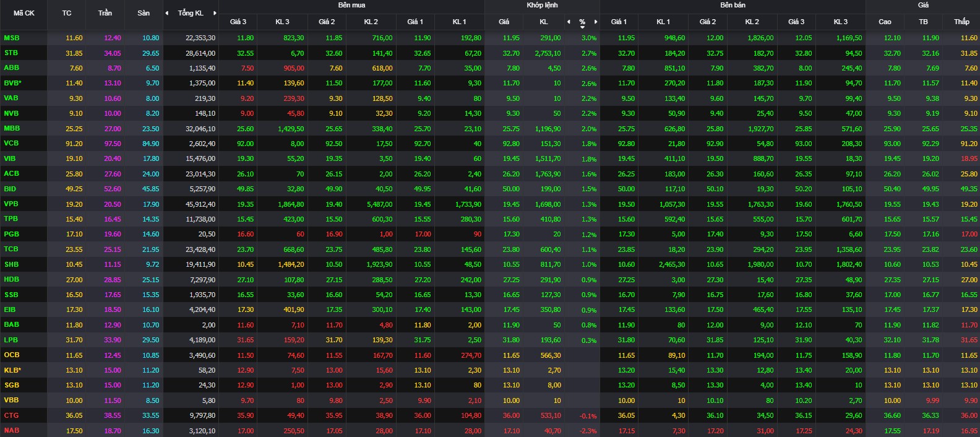This screenshot has width=980, height=437.
Task: Open the BID stock symbol
Action: (10, 189)
